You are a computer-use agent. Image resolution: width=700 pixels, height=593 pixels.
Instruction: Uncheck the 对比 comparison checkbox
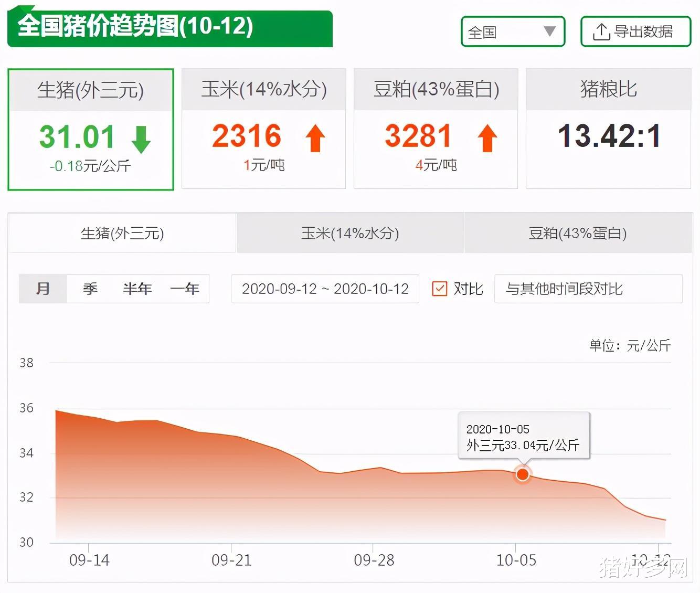439,289
